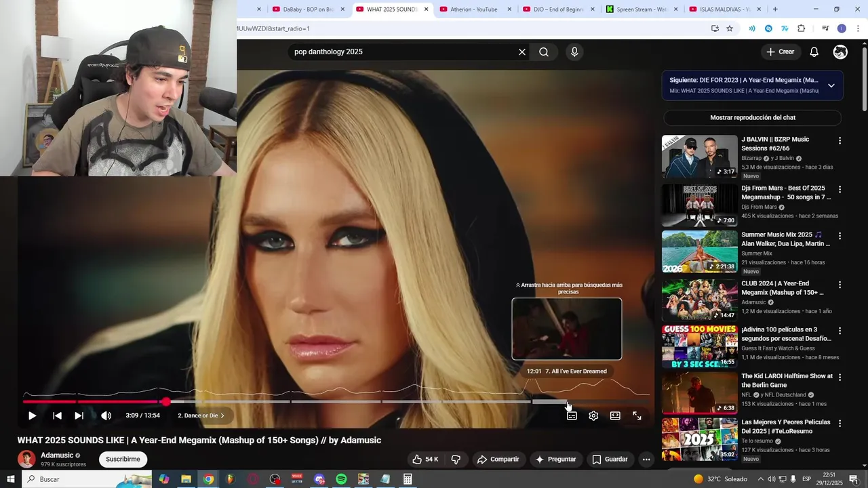
Task: Start voice search with the microphone
Action: [574, 52]
